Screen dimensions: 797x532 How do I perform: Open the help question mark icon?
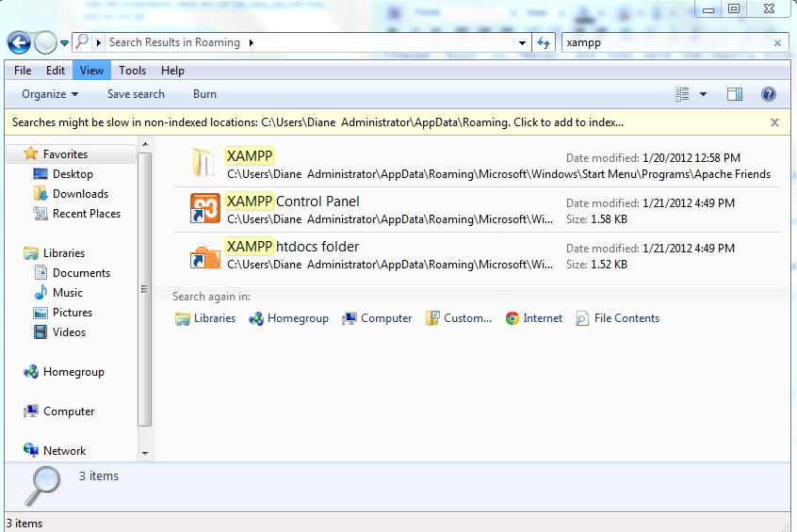coord(768,94)
